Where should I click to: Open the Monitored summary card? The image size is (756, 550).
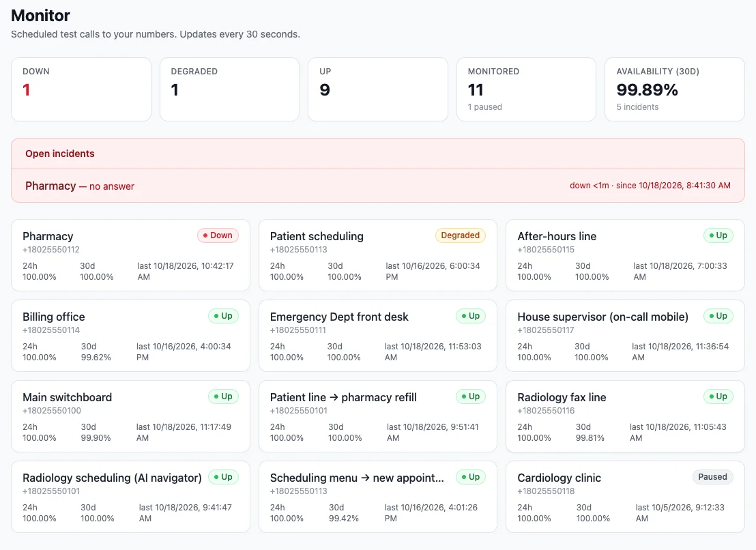pyautogui.click(x=526, y=89)
